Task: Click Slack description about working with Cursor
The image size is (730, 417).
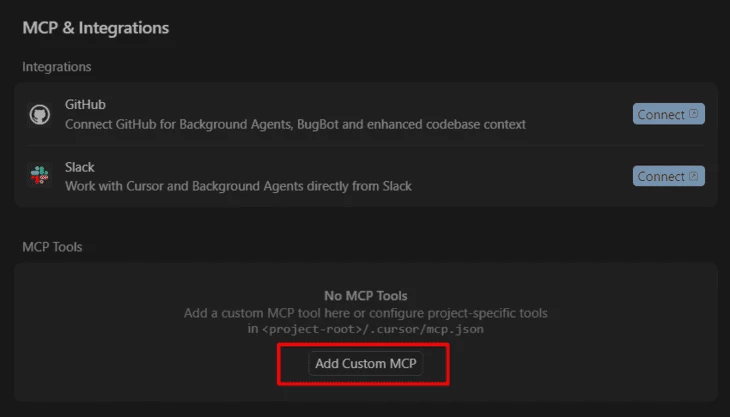Action: tap(238, 186)
